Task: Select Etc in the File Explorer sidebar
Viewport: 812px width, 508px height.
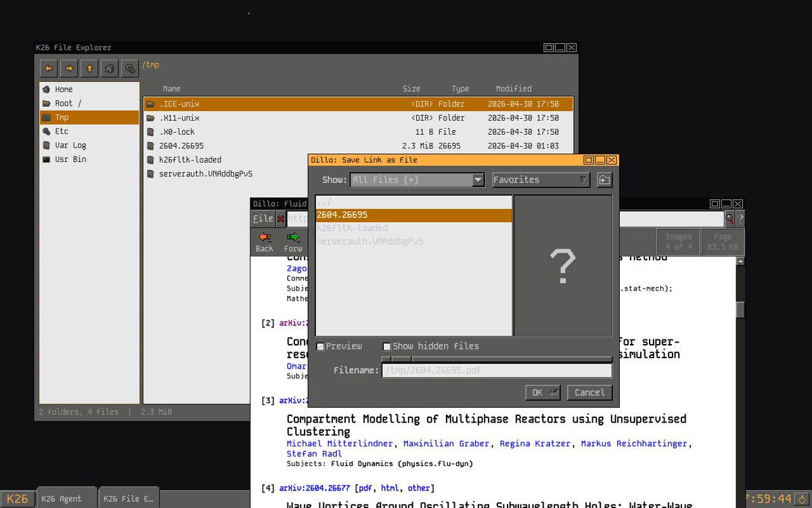Action: [x=89, y=131]
